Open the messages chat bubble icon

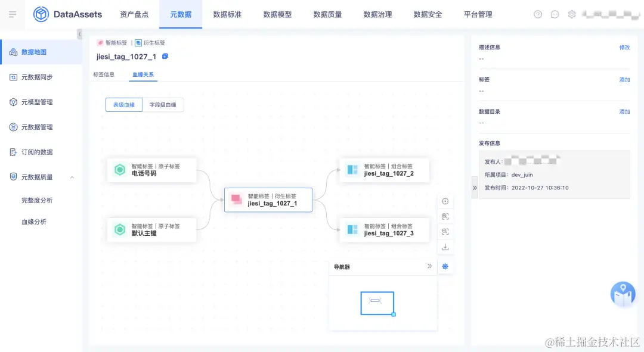[x=555, y=14]
